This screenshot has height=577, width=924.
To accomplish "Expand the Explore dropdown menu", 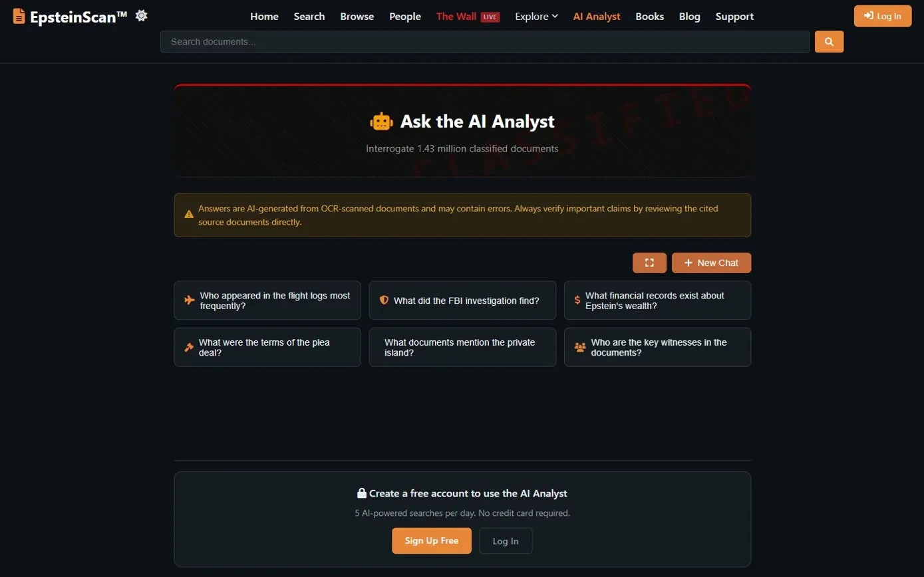I will point(537,17).
